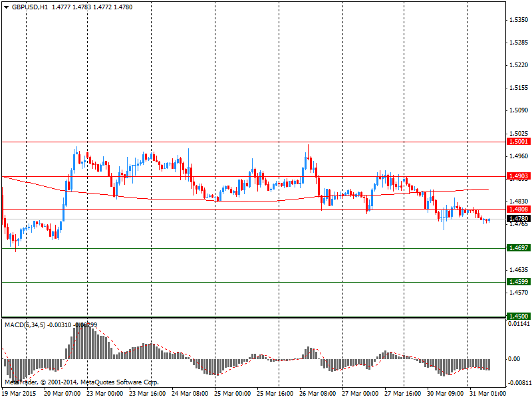The image size is (532, 399).
Task: Click the 19 Mar 2015 time axis label
Action: coord(19,393)
